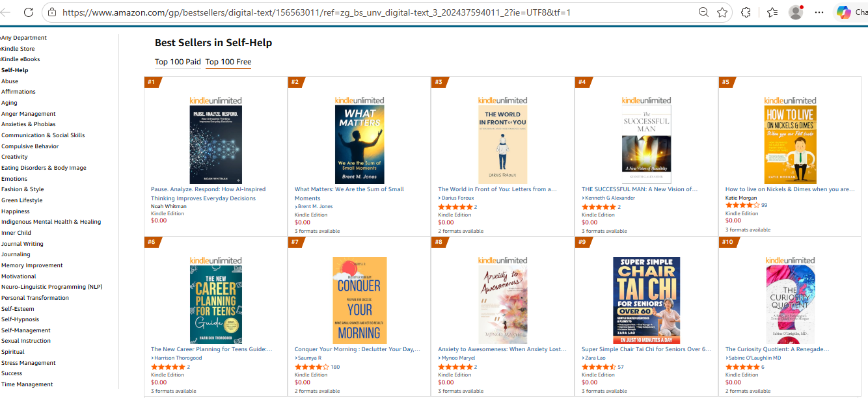This screenshot has height=398, width=868.
Task: Click the zoom magnifier icon in address bar
Action: click(703, 12)
